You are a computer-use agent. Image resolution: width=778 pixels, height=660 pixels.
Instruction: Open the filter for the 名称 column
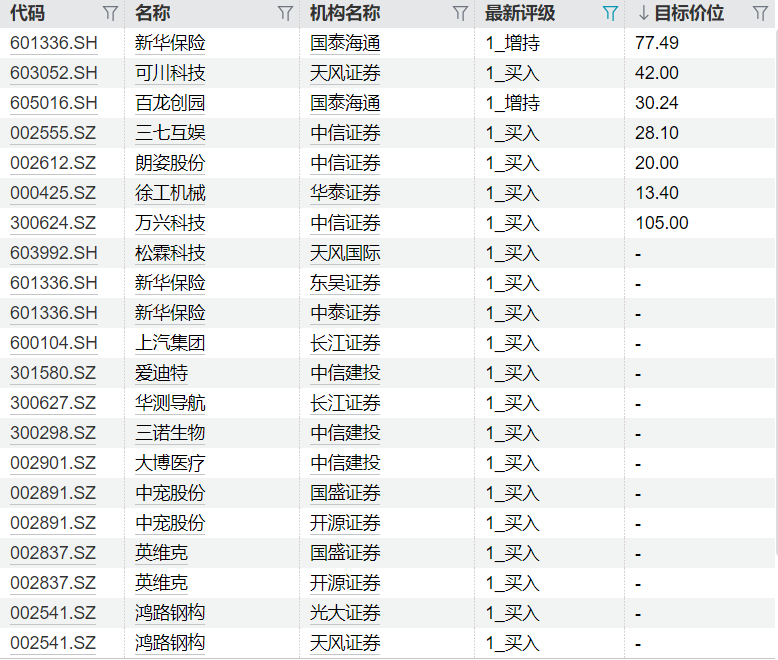tap(285, 14)
